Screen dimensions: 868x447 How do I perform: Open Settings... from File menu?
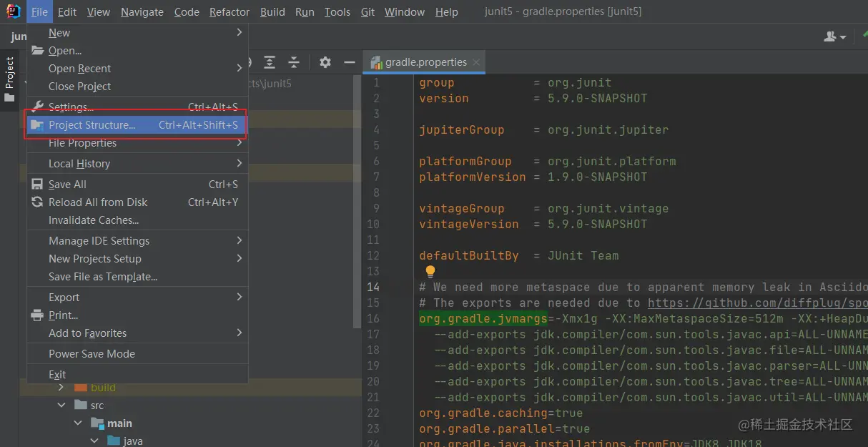point(137,107)
